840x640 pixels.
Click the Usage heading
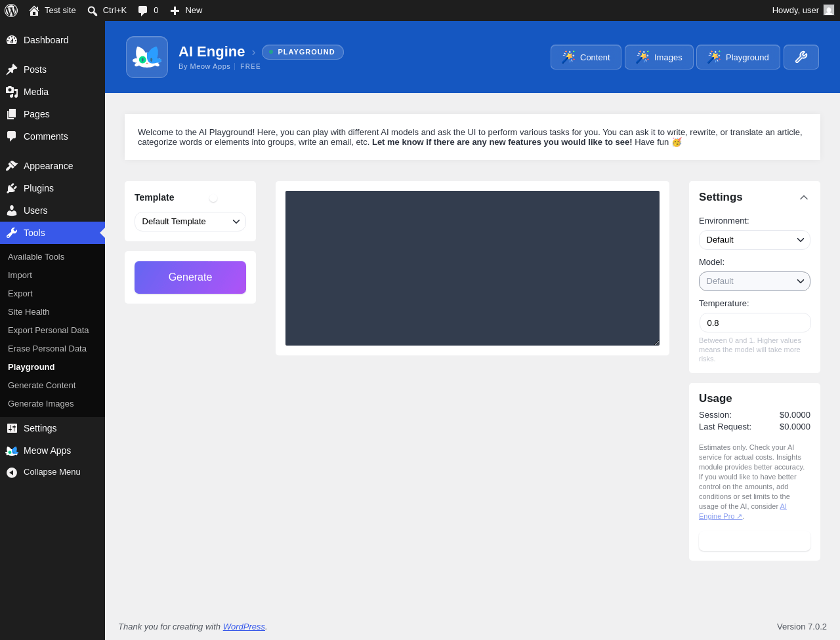pos(715,399)
